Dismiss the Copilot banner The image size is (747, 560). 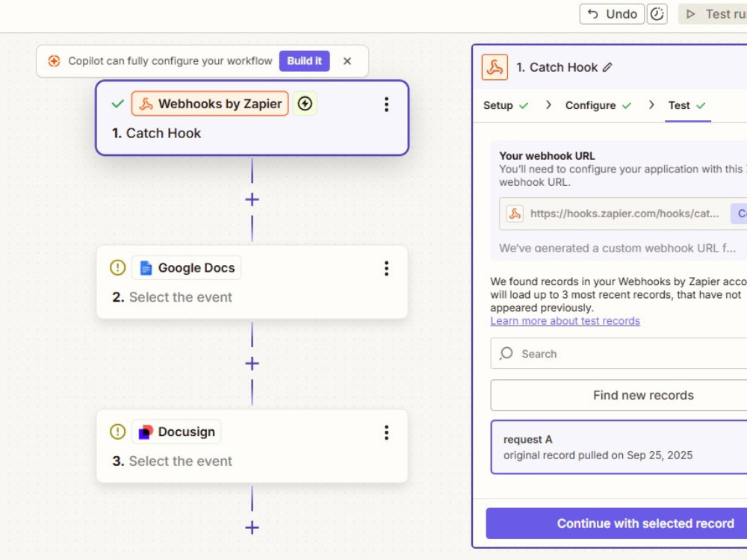coord(347,61)
